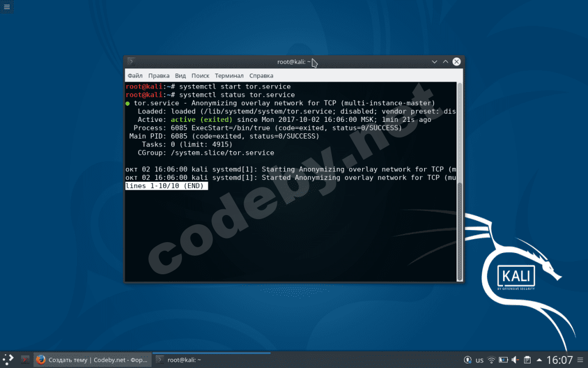588x368 pixels.
Task: Click terminal window icon in title bar
Action: click(x=131, y=61)
